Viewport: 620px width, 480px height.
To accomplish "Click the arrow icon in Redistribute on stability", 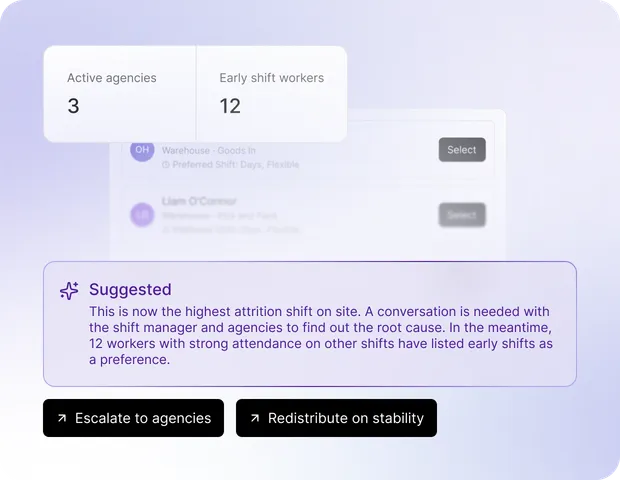I will click(x=255, y=418).
